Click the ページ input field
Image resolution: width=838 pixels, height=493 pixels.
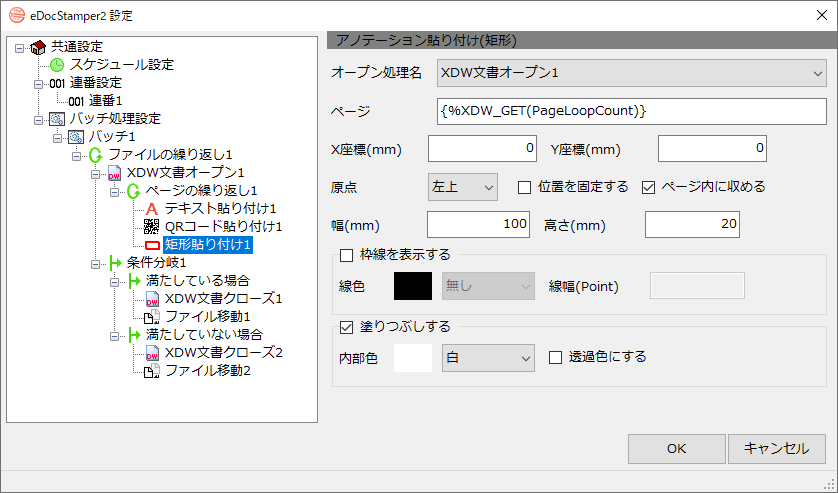pyautogui.click(x=632, y=111)
